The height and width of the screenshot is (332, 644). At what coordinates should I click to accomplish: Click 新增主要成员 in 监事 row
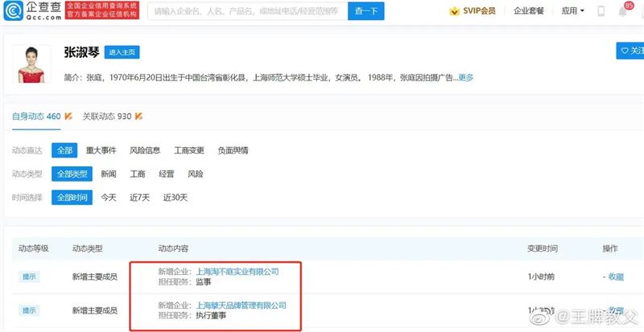click(95, 277)
